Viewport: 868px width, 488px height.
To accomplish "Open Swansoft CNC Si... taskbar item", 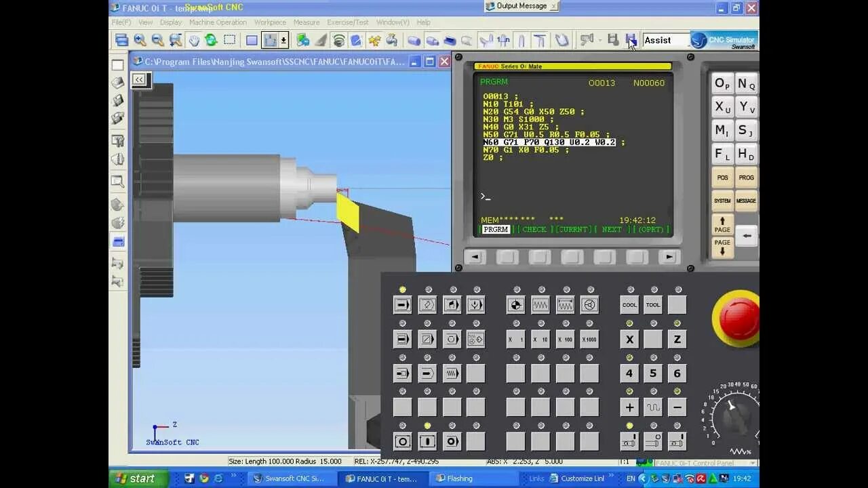I will (293, 479).
